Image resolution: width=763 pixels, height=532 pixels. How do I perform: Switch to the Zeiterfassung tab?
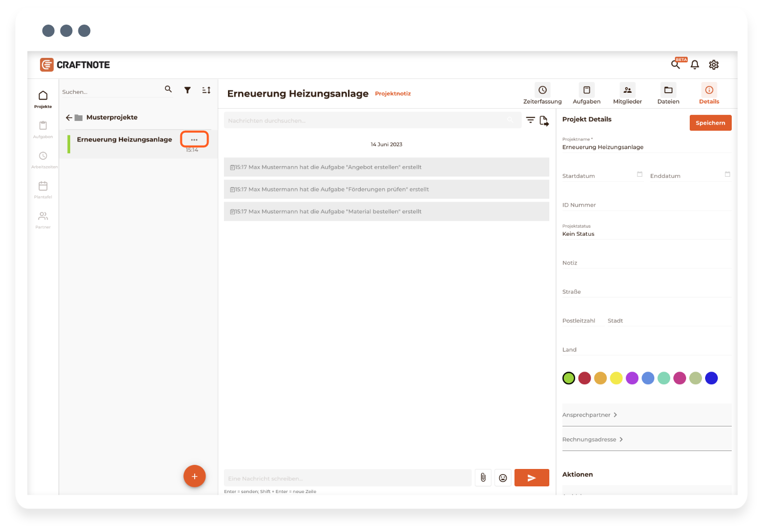[x=542, y=94]
